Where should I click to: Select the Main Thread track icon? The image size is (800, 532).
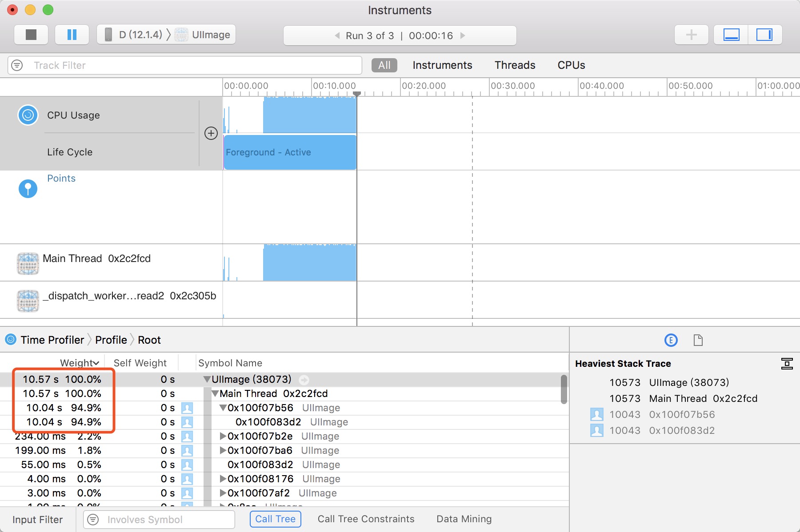point(28,263)
